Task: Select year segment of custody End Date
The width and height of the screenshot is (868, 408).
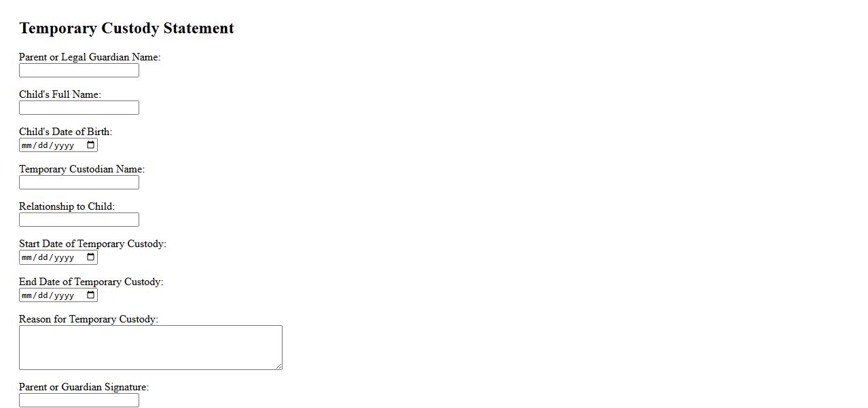Action: pyautogui.click(x=64, y=295)
